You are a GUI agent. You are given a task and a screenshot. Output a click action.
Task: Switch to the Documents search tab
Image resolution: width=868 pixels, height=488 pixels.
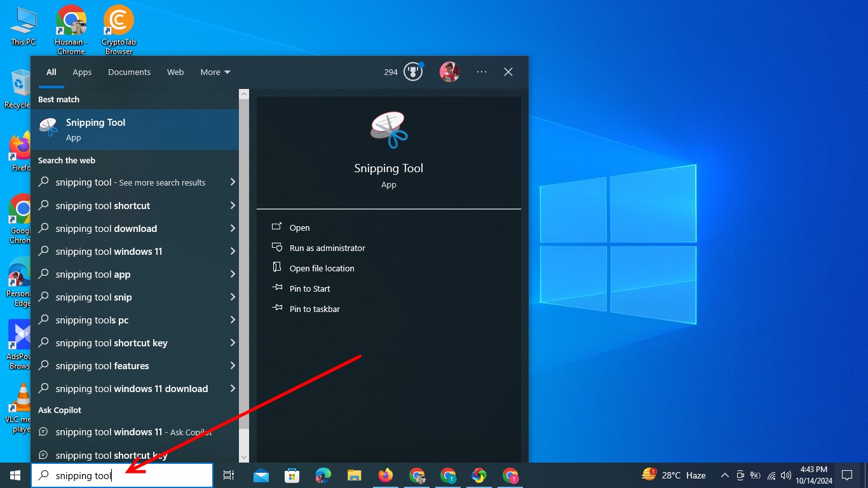(129, 72)
